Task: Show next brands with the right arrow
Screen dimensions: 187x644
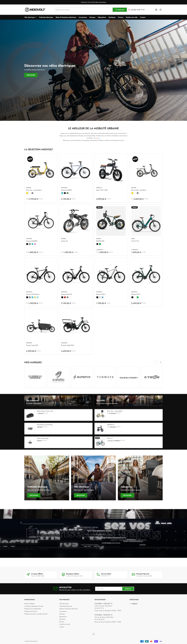Action: [160, 362]
